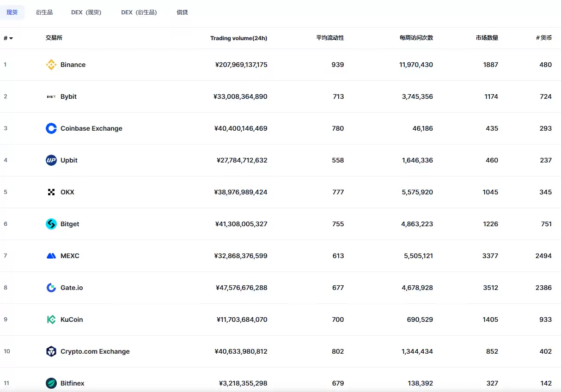Click the Coinbase Exchange logo icon

coord(51,128)
